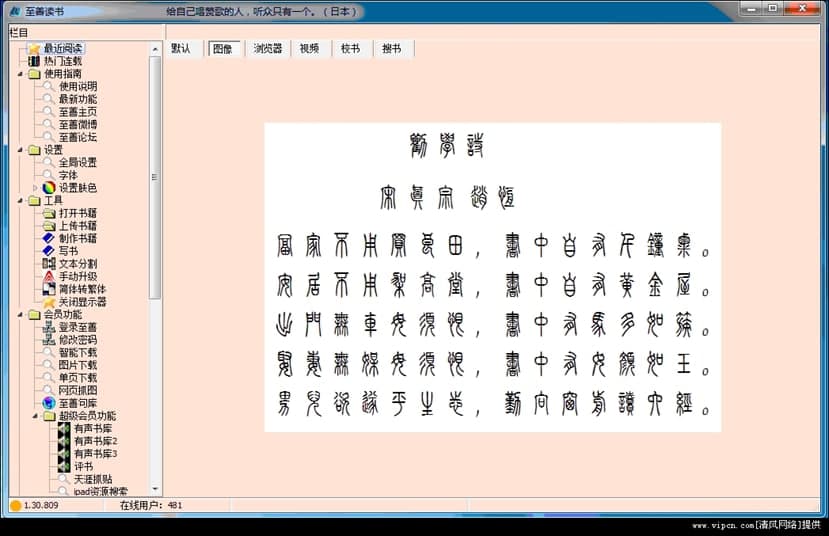
Task: Collapse the 工具 folder node
Action: coord(21,201)
